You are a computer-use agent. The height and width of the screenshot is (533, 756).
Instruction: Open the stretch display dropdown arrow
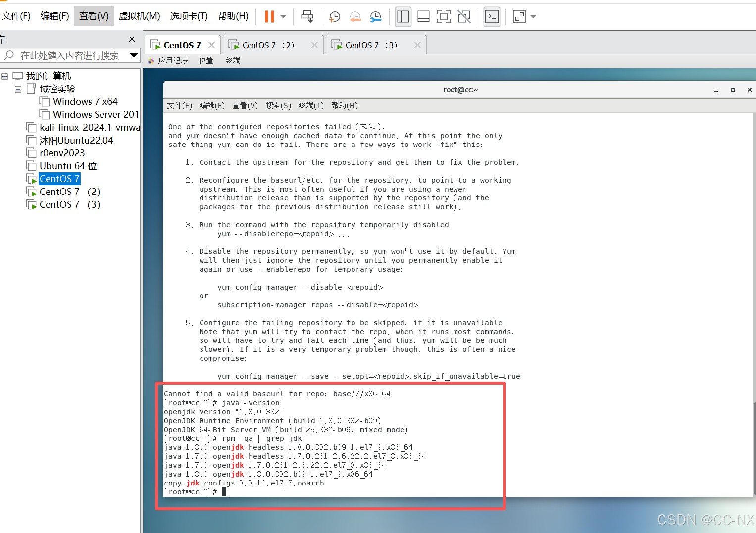pyautogui.click(x=533, y=16)
